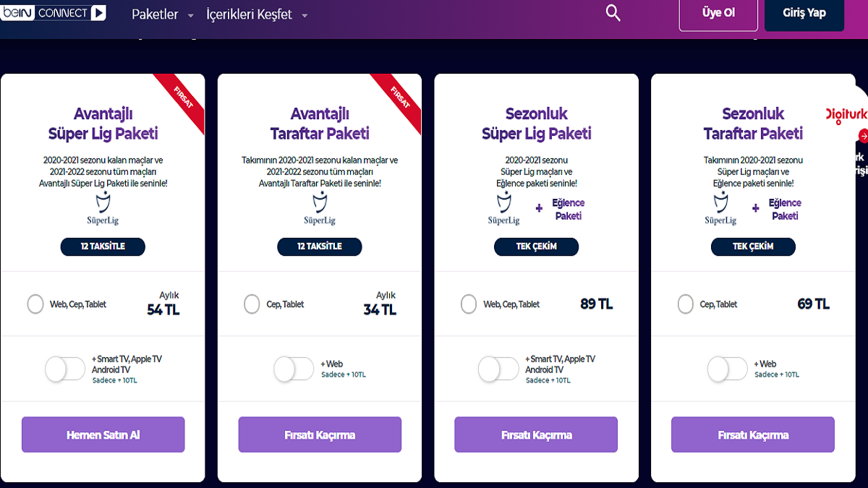
Task: Click SüperLig logo in Sezonluk Süper Lig Paketi
Action: [504, 208]
